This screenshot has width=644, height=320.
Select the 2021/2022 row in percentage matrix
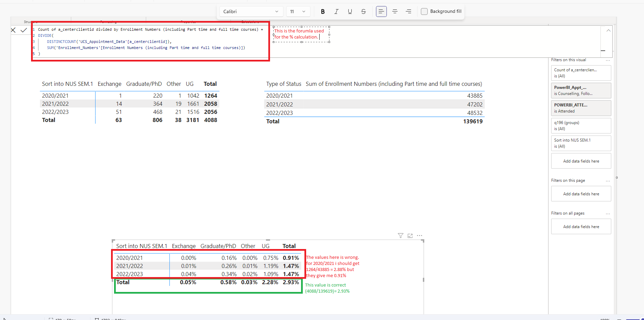click(x=207, y=266)
